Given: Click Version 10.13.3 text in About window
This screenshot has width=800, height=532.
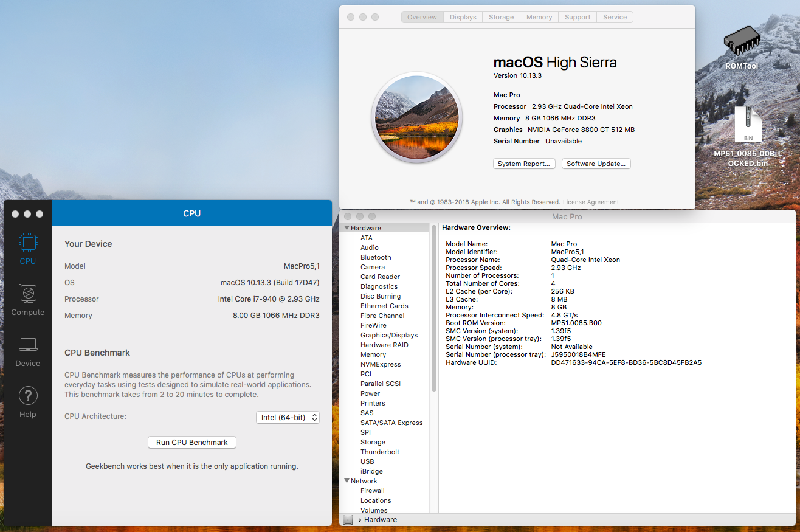Looking at the screenshot, I should pos(517,75).
